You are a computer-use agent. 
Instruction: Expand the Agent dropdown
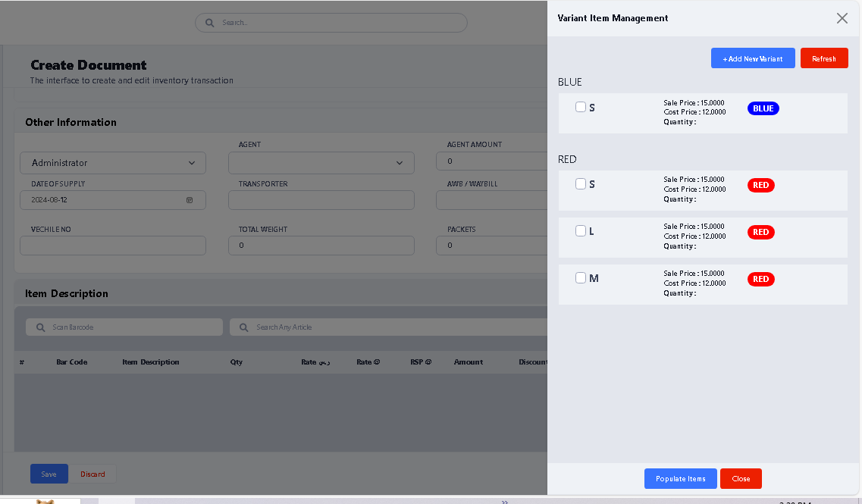[321, 163]
